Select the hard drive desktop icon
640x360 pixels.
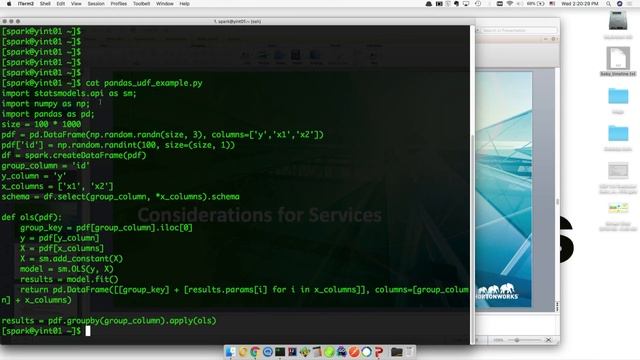[x=618, y=20]
